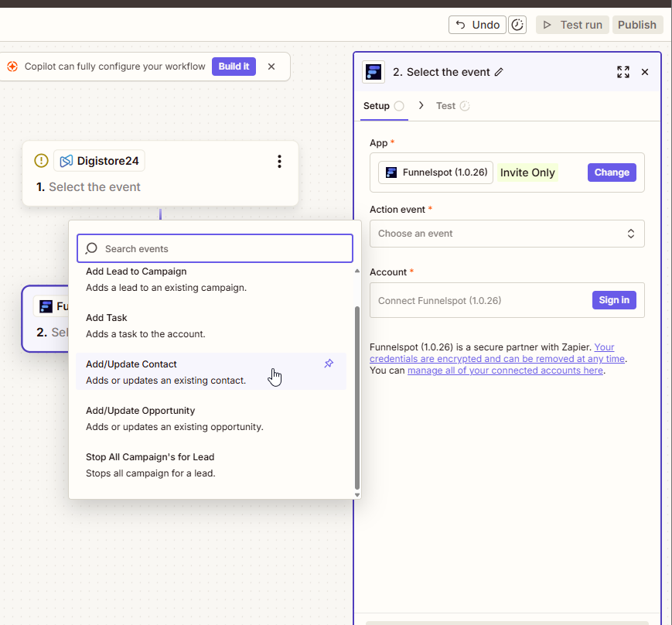Change the selected app
The height and width of the screenshot is (625, 672).
point(612,172)
